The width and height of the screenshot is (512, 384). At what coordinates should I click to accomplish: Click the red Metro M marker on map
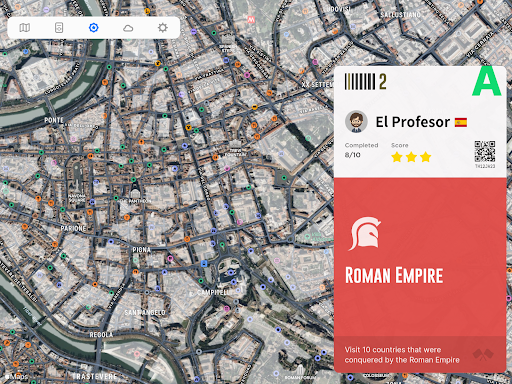251,20
